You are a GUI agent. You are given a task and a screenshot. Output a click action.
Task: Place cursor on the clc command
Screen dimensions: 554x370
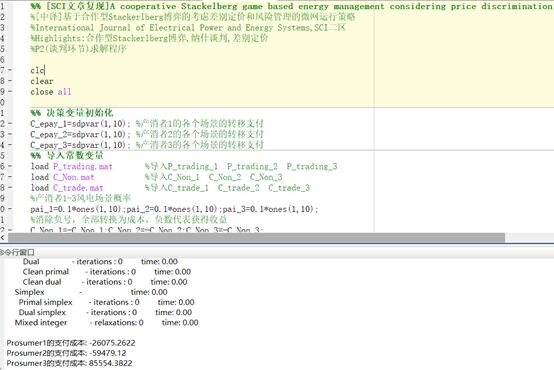[37, 70]
